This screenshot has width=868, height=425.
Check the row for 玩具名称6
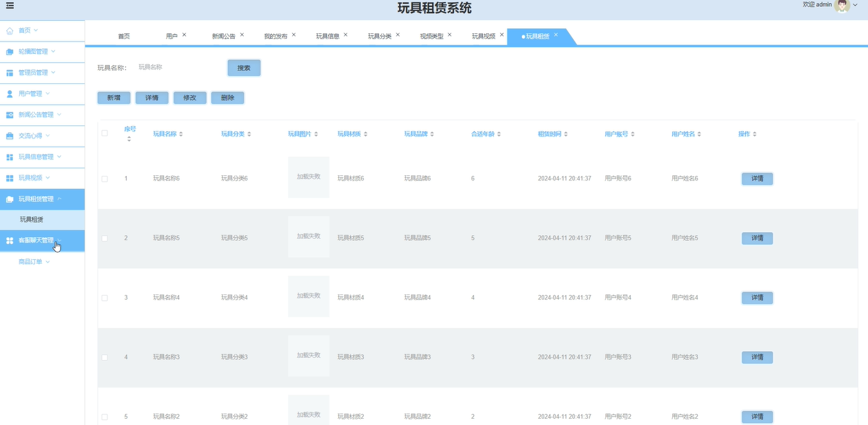(x=105, y=179)
